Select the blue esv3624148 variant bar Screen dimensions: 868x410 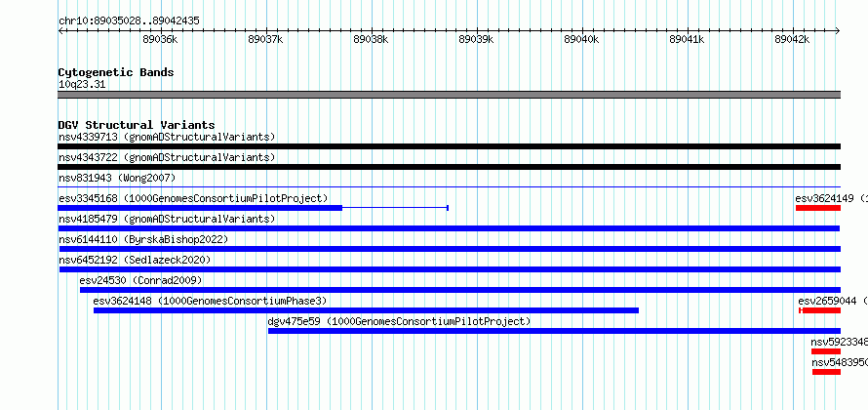366,310
